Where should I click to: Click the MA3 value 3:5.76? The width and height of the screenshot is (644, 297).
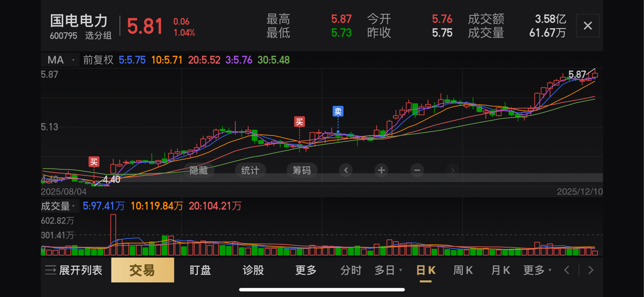pos(239,60)
